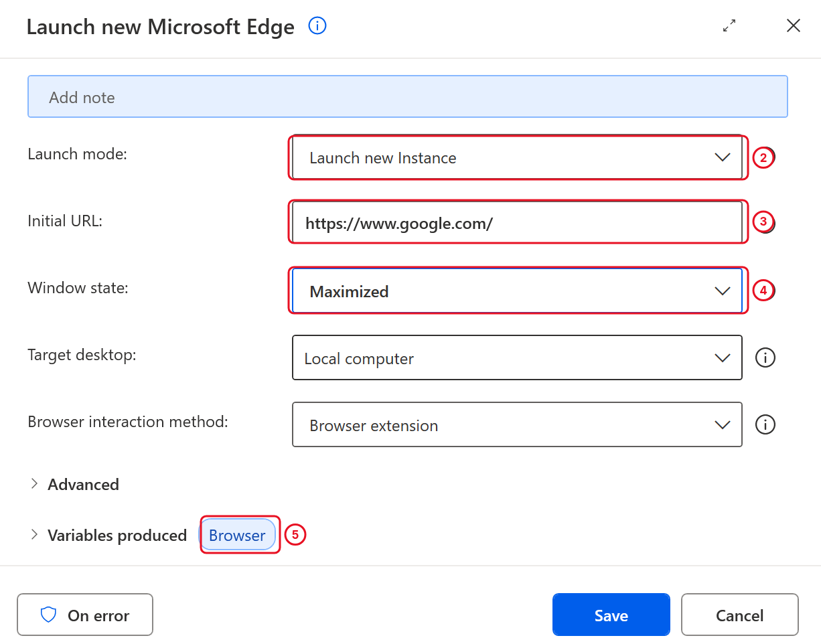
Task: Click the dialog title Launch new Microsoft Edge
Action: 161,27
